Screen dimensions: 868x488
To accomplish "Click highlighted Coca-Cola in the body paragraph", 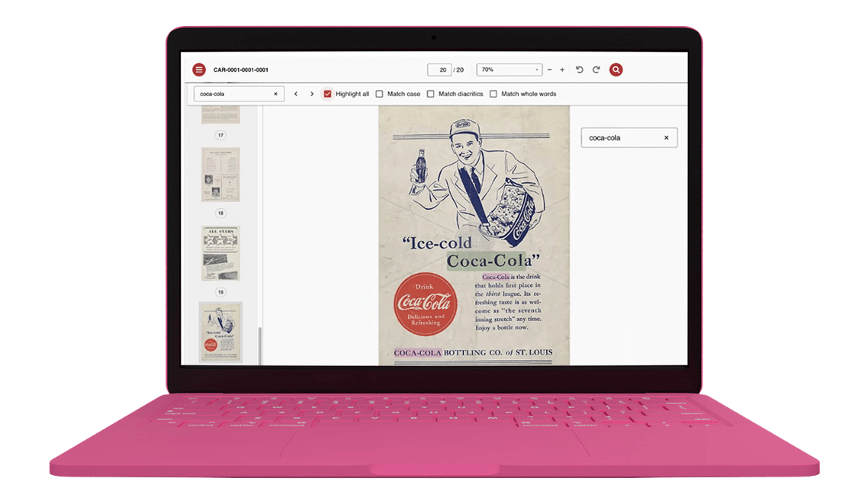I will (x=496, y=277).
